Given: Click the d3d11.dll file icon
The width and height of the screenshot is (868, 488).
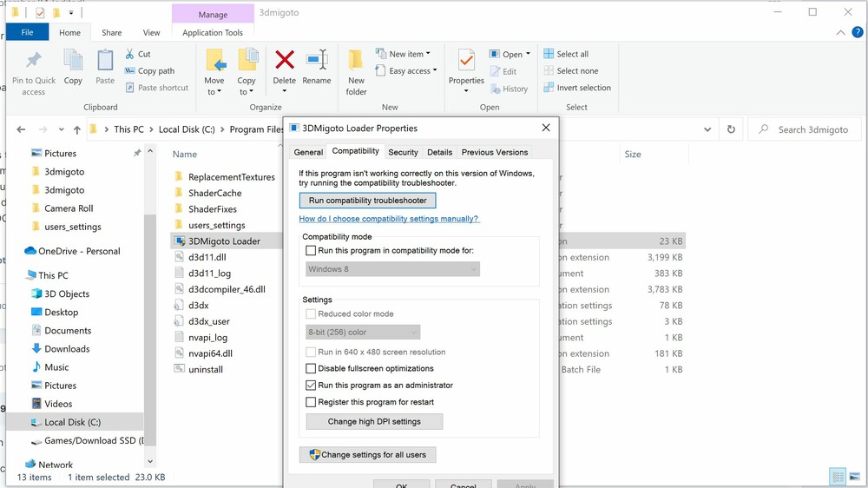Looking at the screenshot, I should pos(180,256).
